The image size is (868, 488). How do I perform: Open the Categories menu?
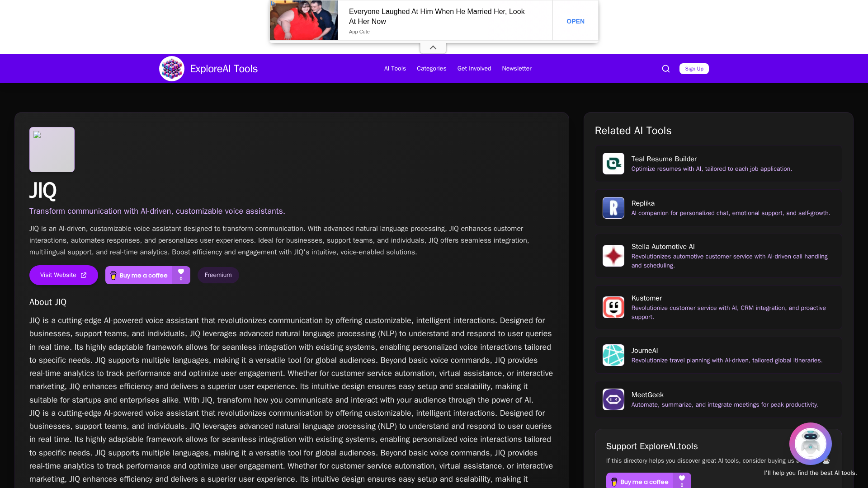[431, 69]
